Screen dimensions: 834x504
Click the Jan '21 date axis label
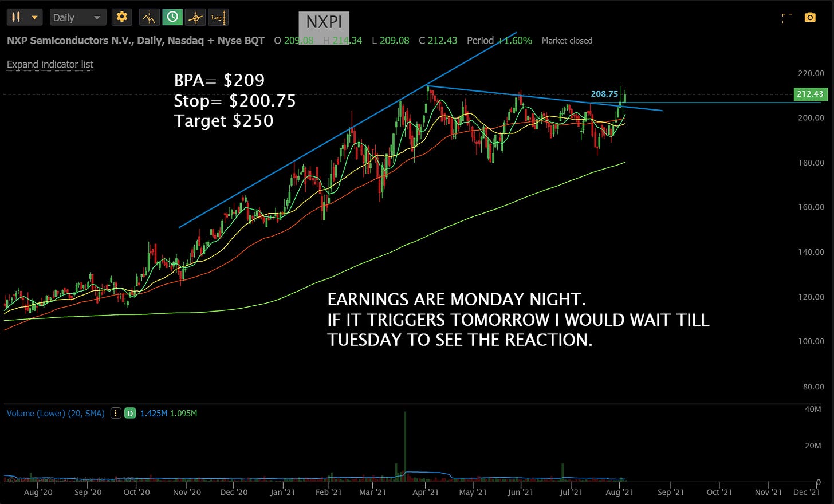283,492
